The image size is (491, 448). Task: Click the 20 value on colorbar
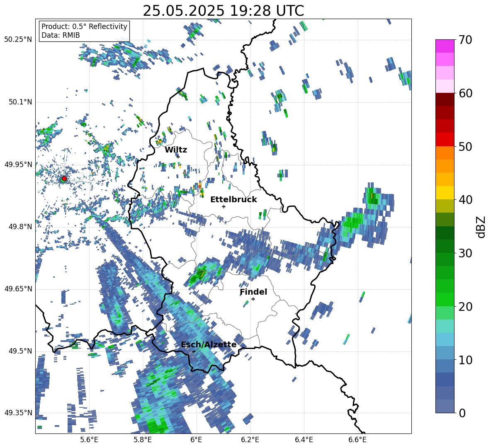(x=466, y=307)
